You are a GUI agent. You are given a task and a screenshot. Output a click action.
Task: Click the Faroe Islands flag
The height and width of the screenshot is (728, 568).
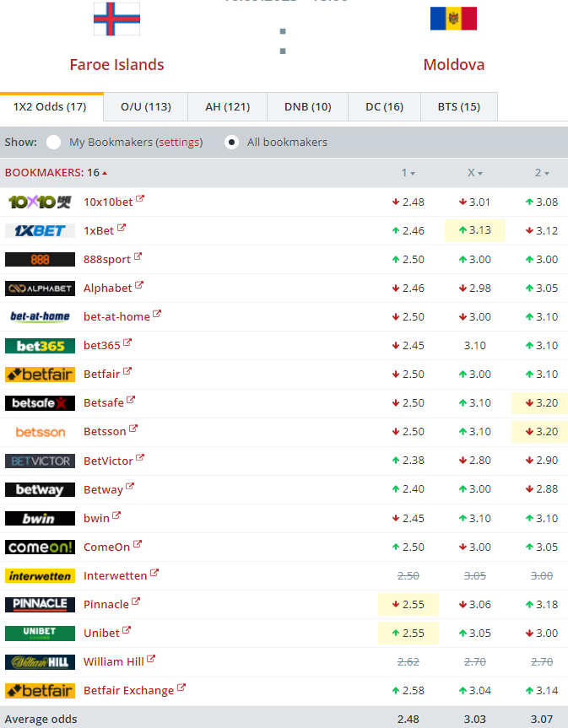coord(116,19)
